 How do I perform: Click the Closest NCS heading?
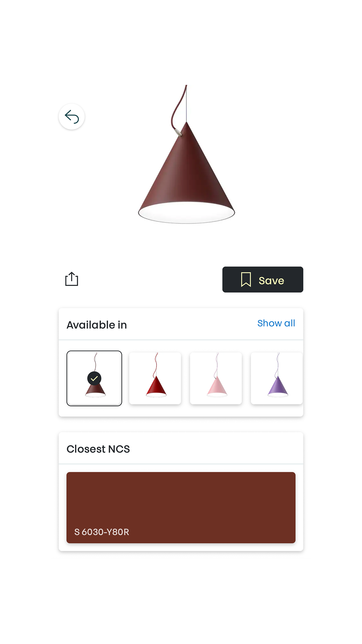pos(98,449)
